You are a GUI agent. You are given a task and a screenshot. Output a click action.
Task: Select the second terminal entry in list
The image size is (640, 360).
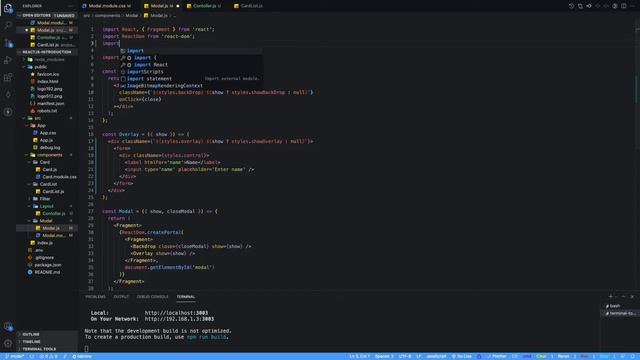pyautogui.click(x=620, y=313)
